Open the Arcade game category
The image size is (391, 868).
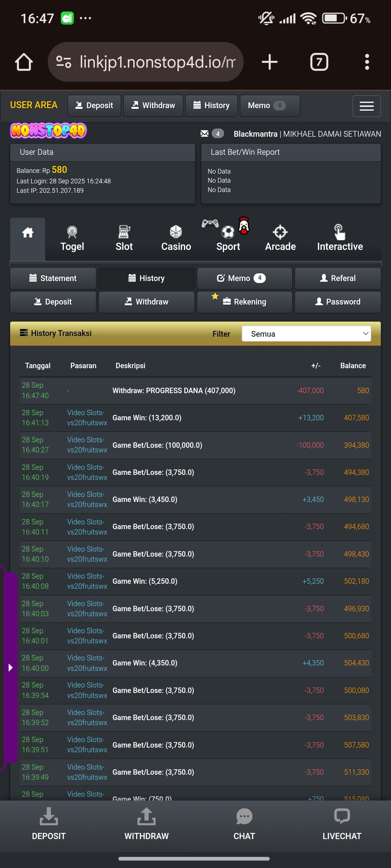point(280,239)
